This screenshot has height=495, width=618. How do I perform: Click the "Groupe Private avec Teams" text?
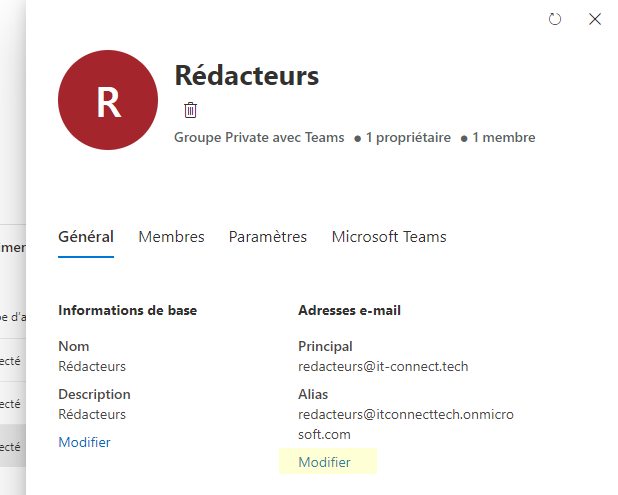259,138
